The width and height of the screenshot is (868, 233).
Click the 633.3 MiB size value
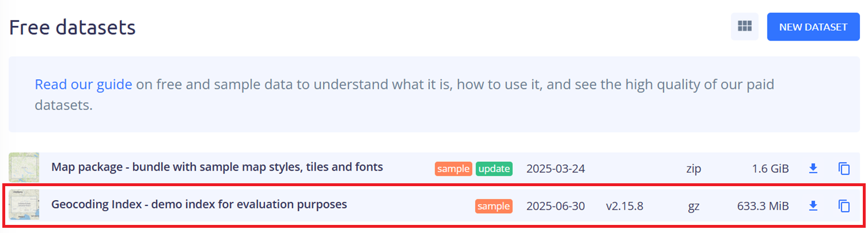pyautogui.click(x=763, y=206)
